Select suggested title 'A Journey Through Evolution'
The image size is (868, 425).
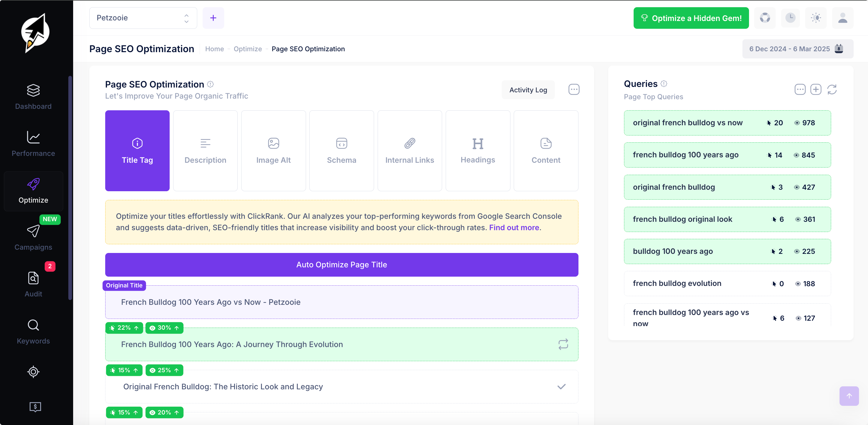(x=342, y=344)
